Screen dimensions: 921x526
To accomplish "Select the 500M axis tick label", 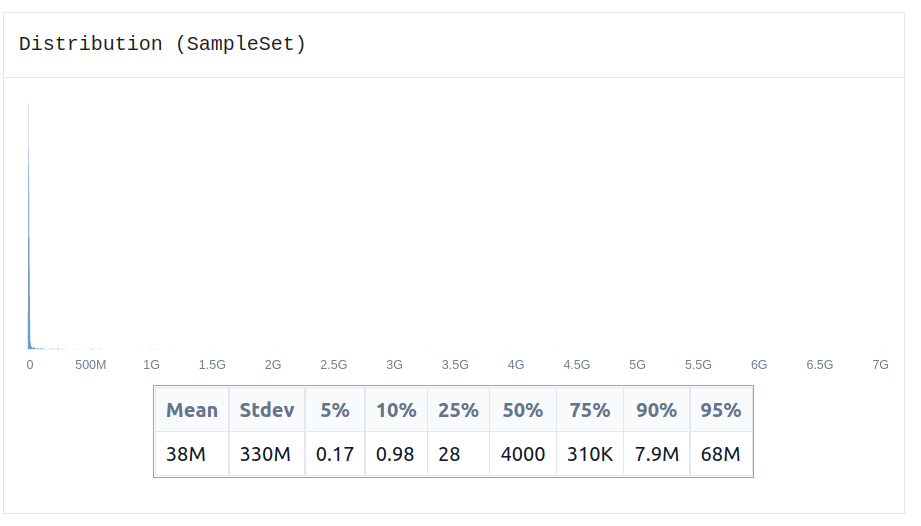I will point(90,365).
